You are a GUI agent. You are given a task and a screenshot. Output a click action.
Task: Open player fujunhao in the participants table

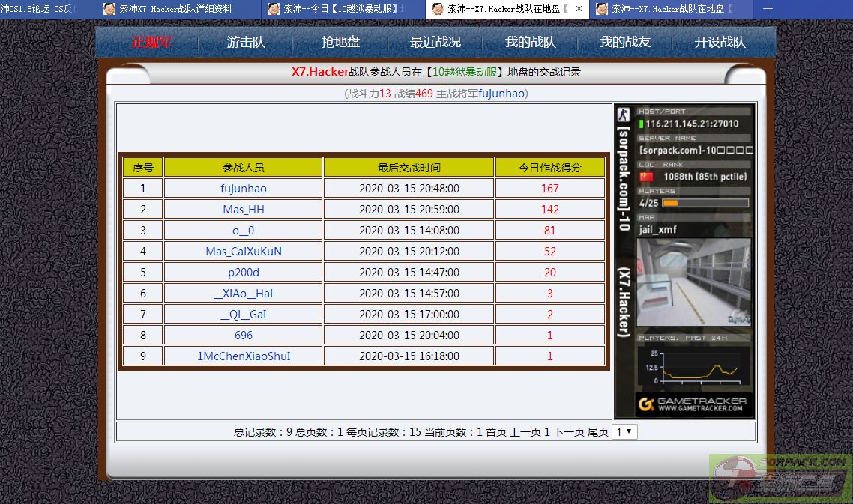click(244, 189)
